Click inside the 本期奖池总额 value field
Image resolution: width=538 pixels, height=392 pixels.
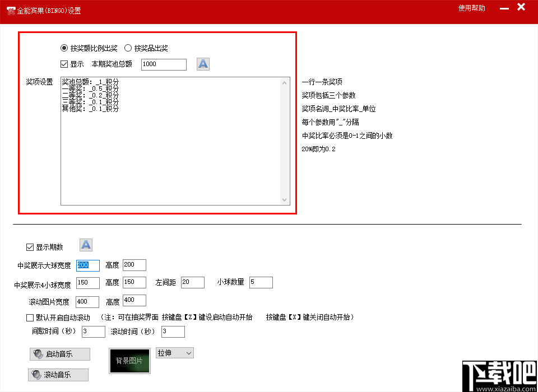pos(163,64)
